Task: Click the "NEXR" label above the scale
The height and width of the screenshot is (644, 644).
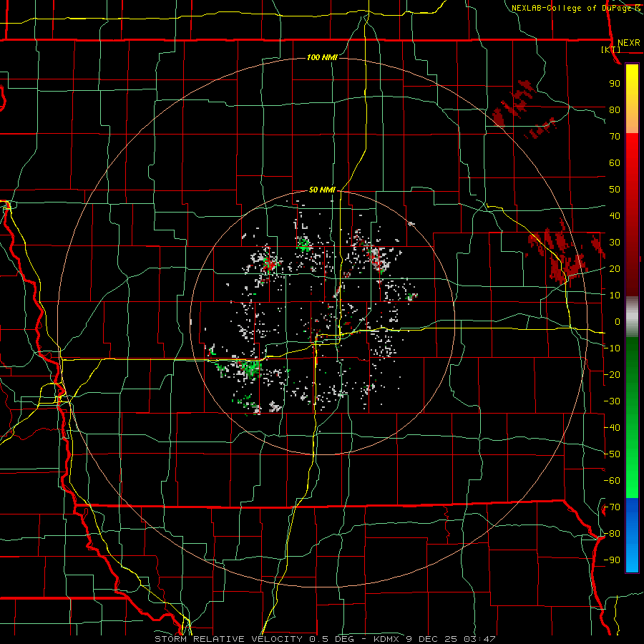Action: [x=629, y=43]
